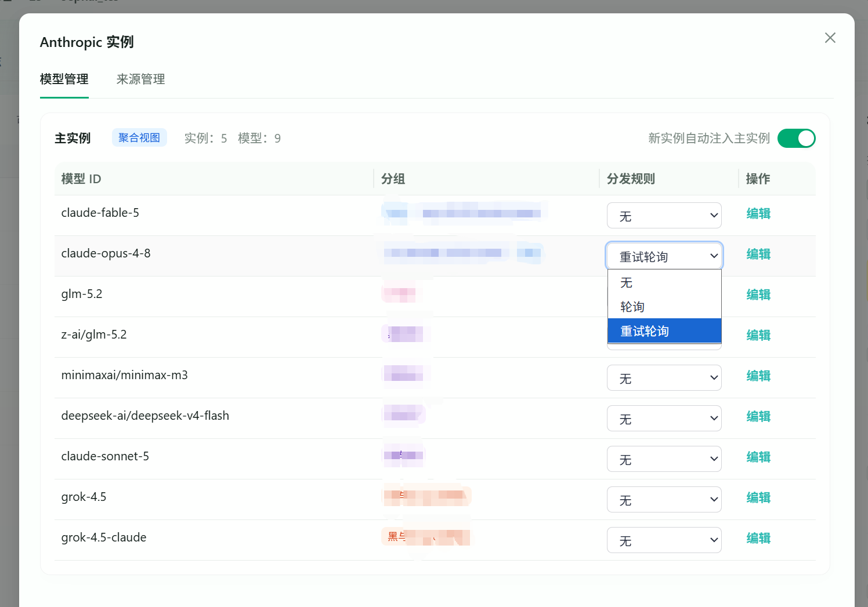Image resolution: width=868 pixels, height=607 pixels.
Task: Toggle 新实例自动注入主实例 switch
Action: 796,138
